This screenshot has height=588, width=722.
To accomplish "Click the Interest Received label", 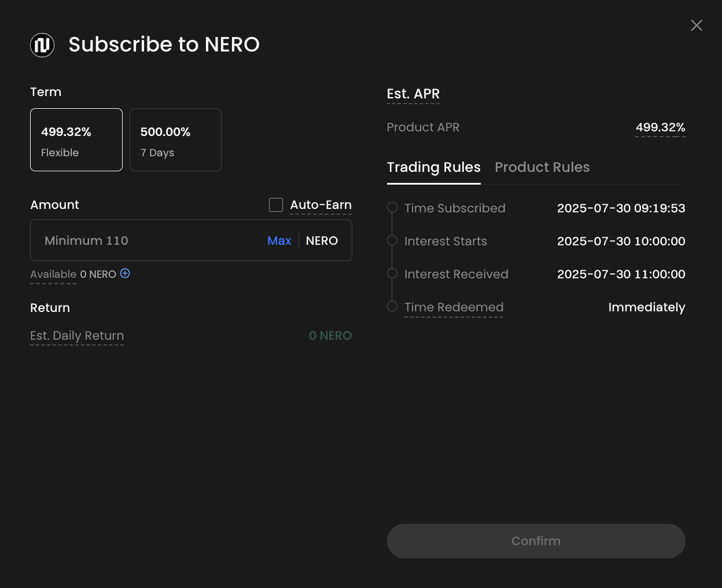I will click(x=456, y=274).
